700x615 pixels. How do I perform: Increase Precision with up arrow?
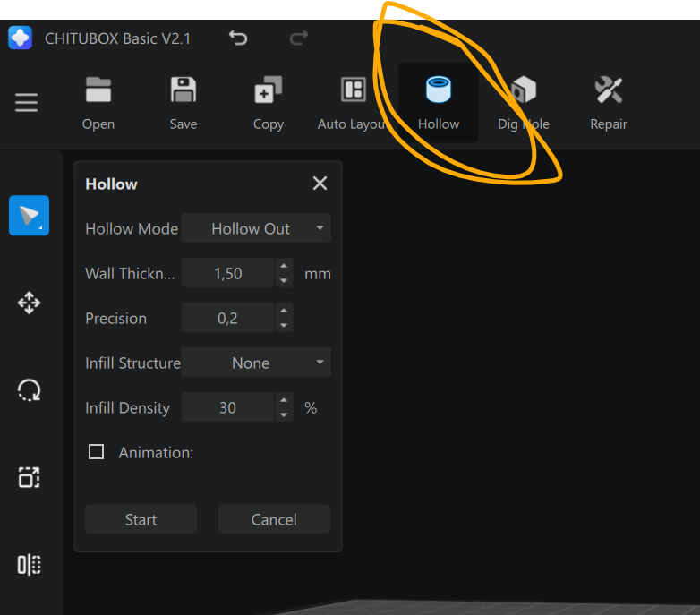coord(284,310)
